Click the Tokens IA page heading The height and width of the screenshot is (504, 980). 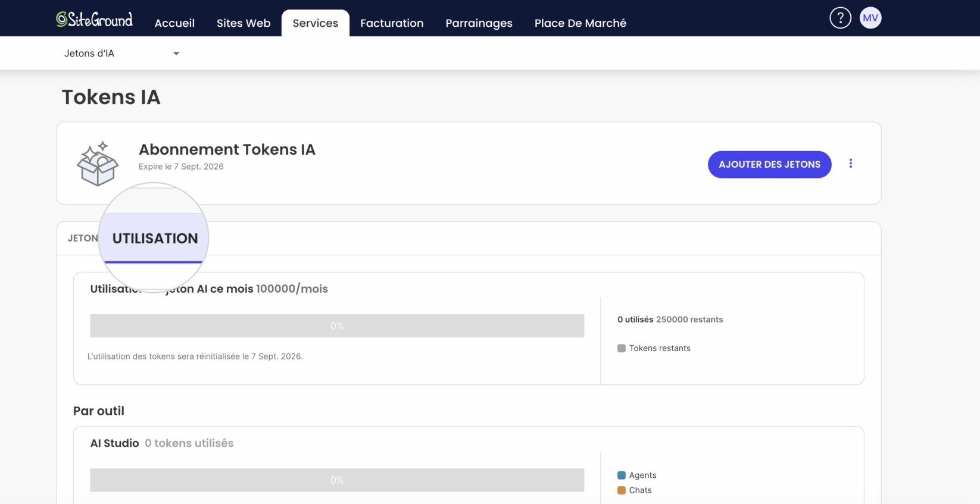click(111, 97)
